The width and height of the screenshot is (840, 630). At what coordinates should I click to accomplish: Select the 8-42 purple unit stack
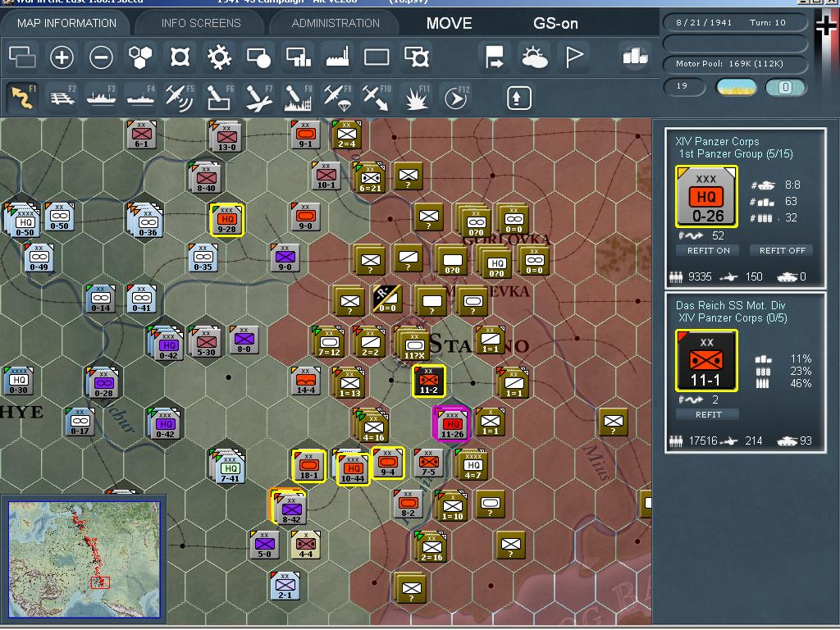coord(290,508)
